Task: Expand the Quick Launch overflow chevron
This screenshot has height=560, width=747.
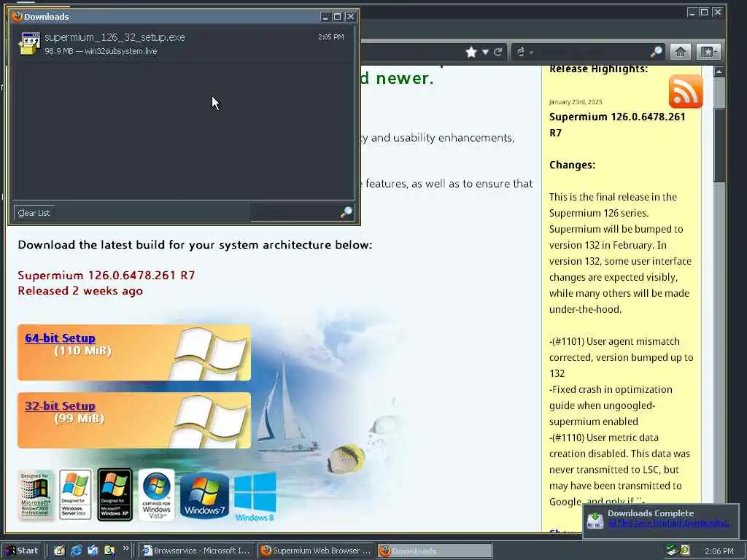Action: [x=125, y=548]
